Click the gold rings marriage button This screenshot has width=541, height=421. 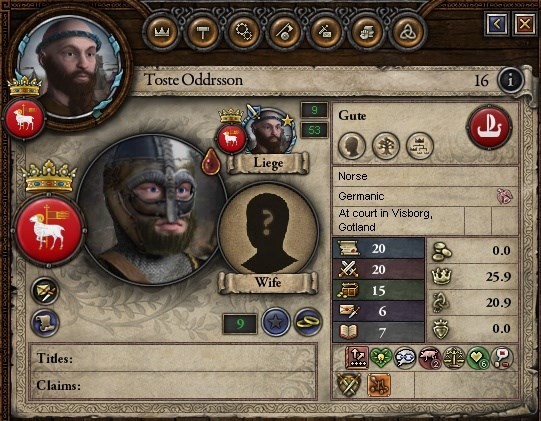308,322
